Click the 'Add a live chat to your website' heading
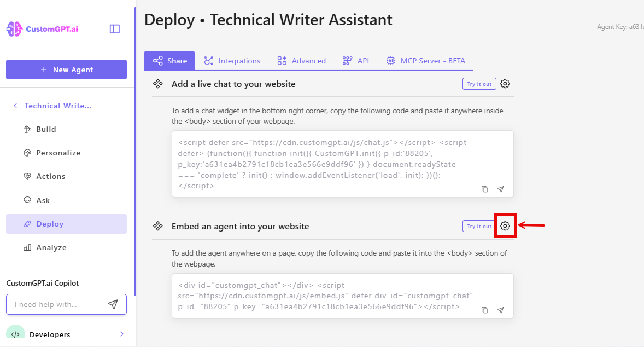The image size is (644, 347). tap(233, 84)
